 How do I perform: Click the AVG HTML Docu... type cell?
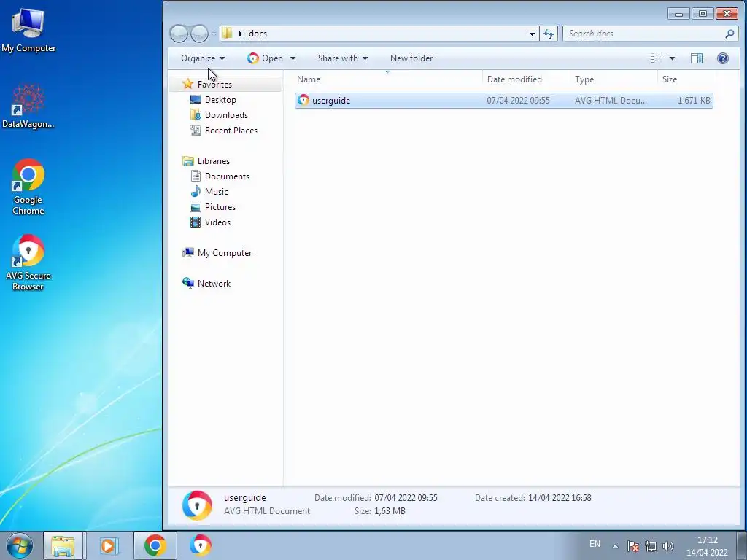611,101
